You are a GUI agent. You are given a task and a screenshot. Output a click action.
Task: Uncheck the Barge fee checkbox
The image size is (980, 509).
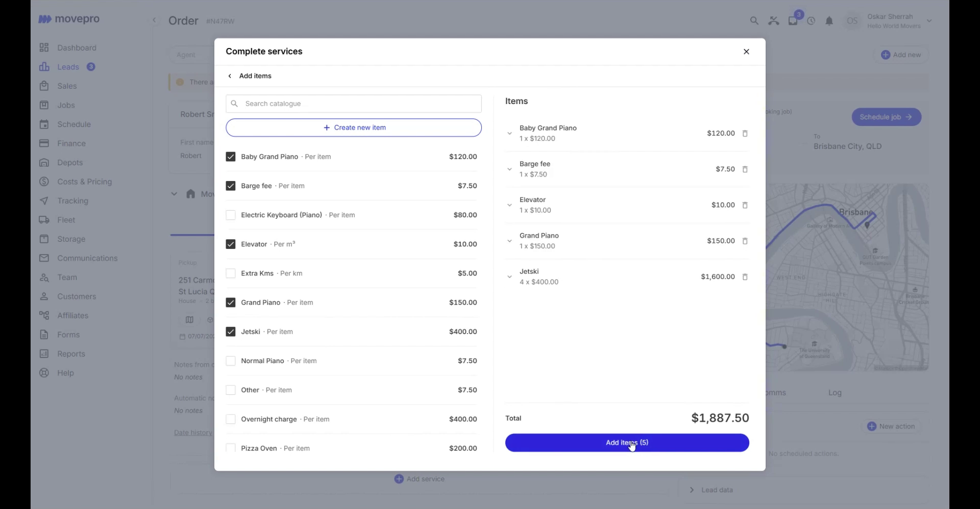231,186
